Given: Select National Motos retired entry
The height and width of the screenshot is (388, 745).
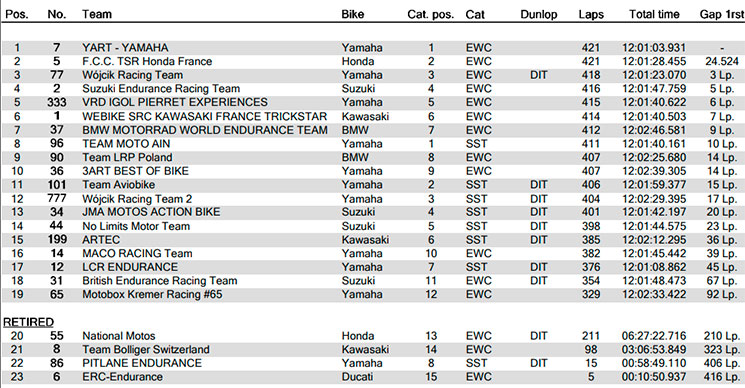Looking at the screenshot, I should [372, 336].
